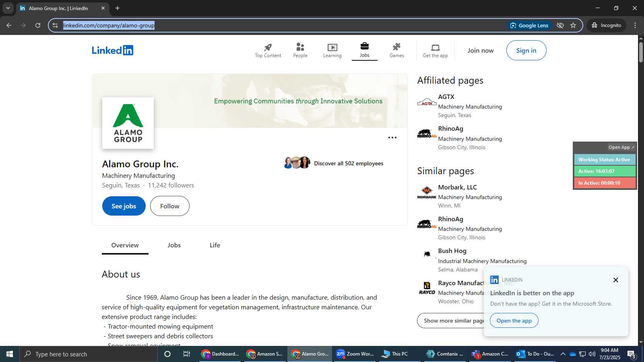Go to People section
Screen dimensions: 644x362
[300, 51]
